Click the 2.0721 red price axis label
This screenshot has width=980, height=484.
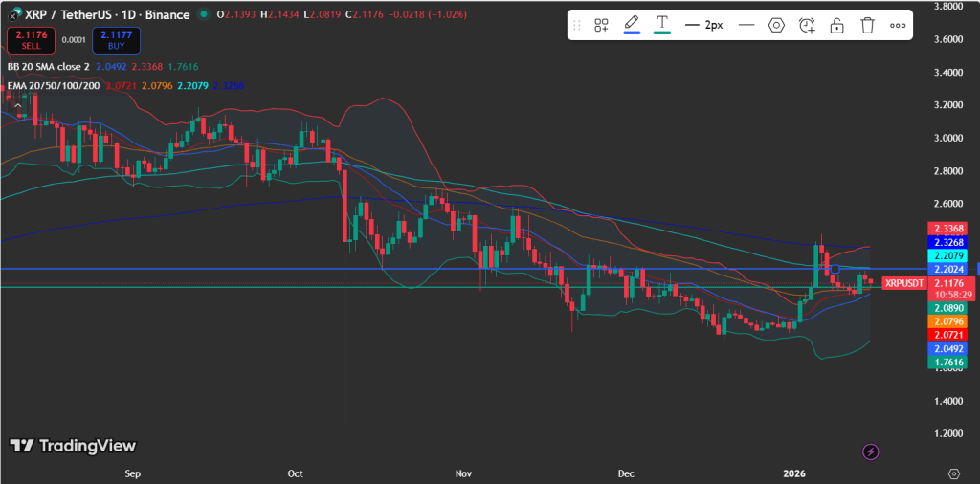947,336
